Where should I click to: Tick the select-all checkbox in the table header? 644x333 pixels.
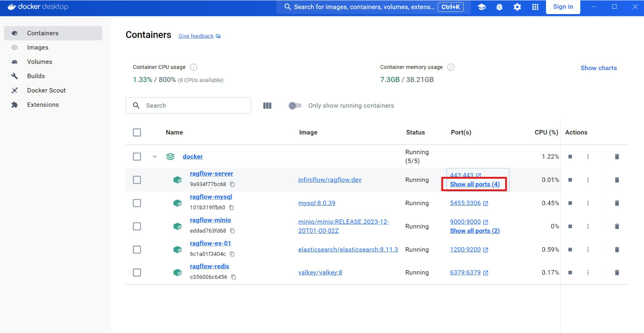137,132
